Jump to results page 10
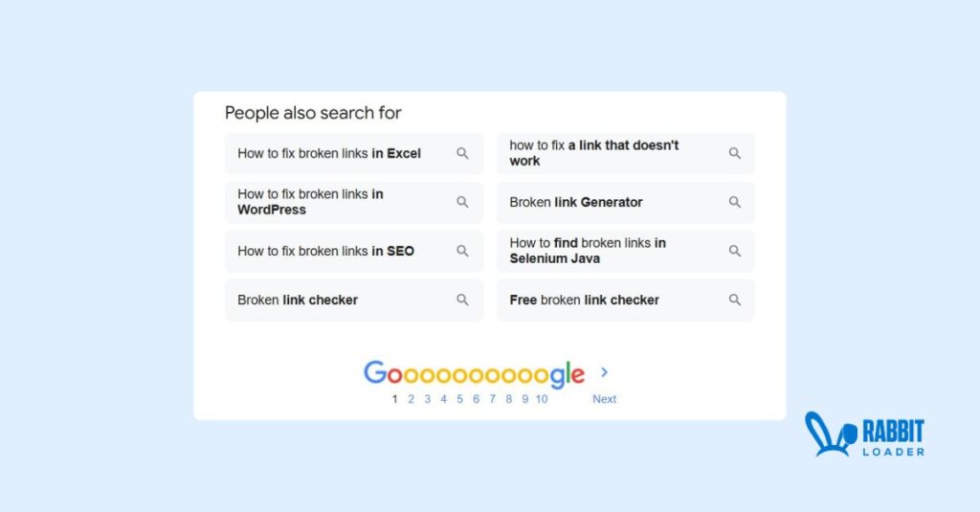This screenshot has height=512, width=980. pyautogui.click(x=542, y=399)
